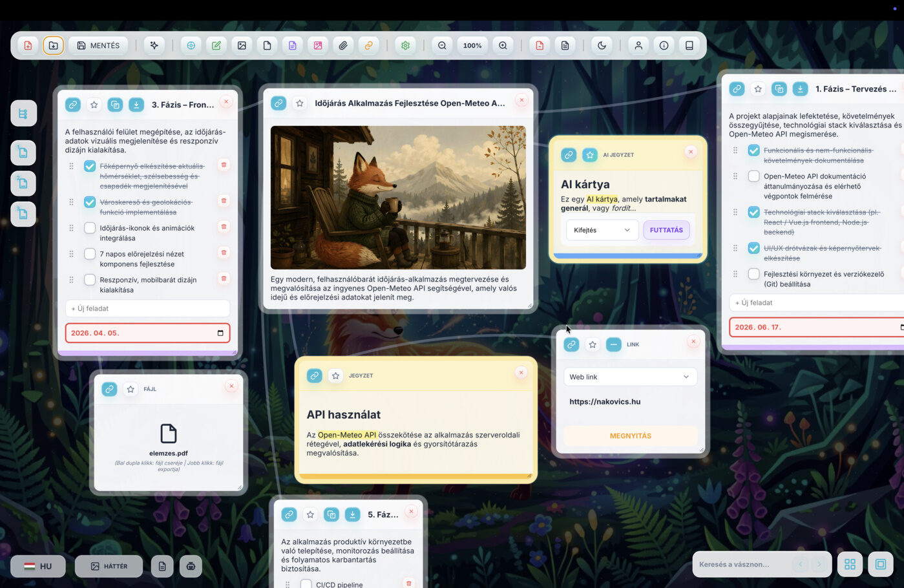This screenshot has height=588, width=904.
Task: Open settings with the green gear icon
Action: [405, 45]
